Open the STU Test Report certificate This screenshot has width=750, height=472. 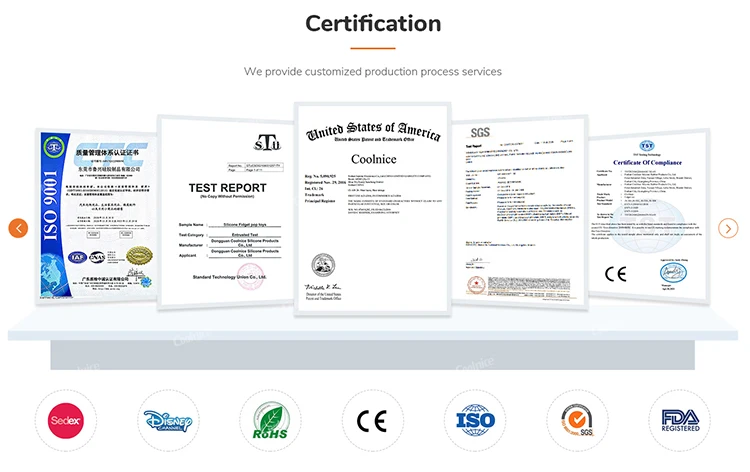[x=226, y=212]
